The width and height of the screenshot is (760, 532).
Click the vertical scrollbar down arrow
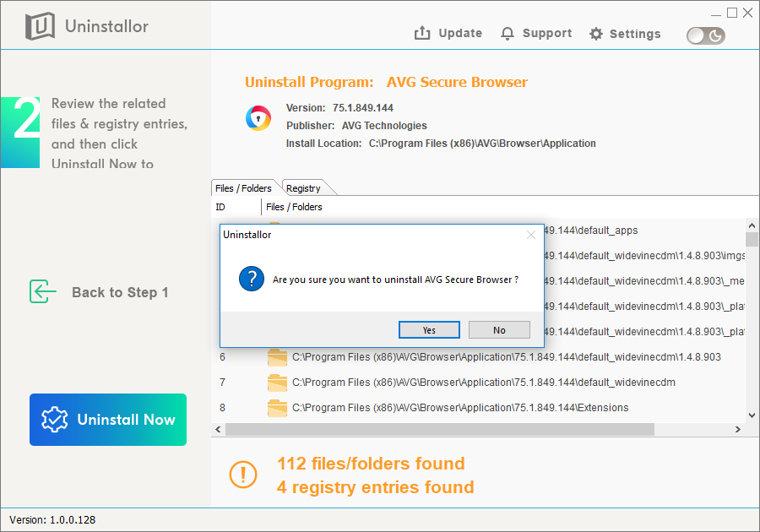point(752,415)
